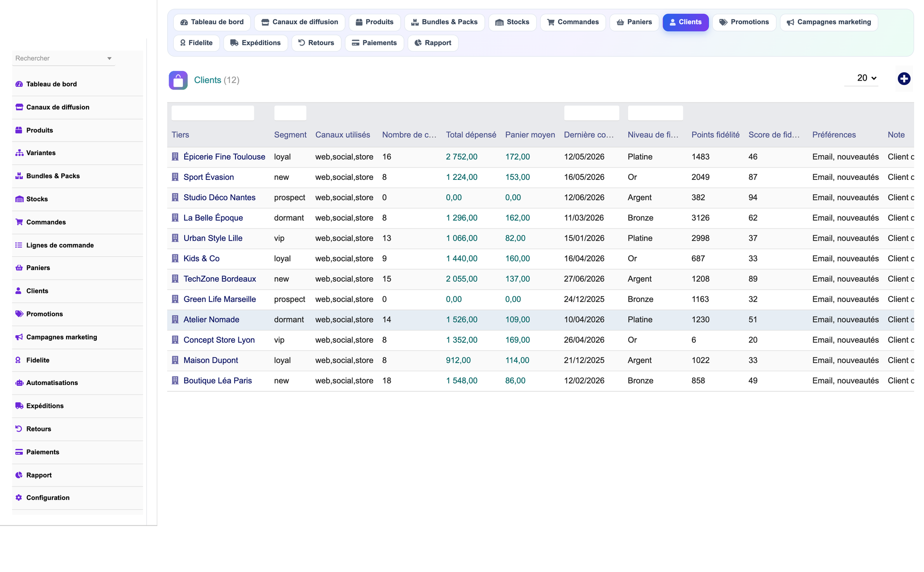
Task: Click the add new client plus icon
Action: (904, 79)
